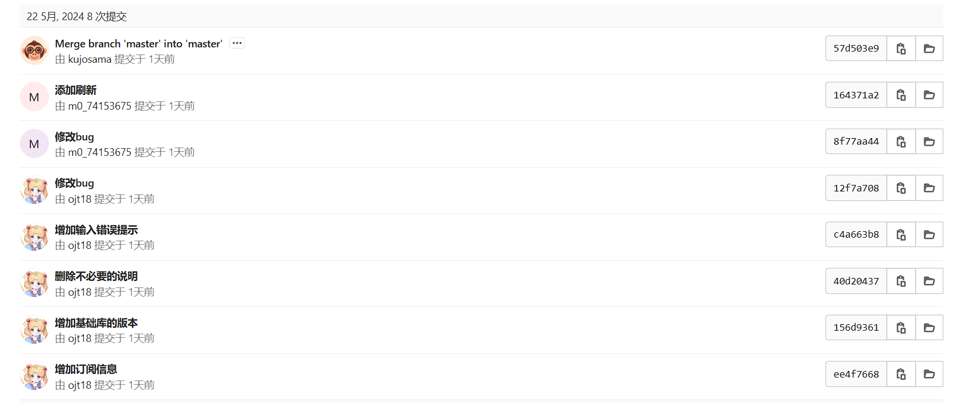This screenshot has width=980, height=403.
Task: Browse files at commit ee4f7668
Action: (x=929, y=374)
